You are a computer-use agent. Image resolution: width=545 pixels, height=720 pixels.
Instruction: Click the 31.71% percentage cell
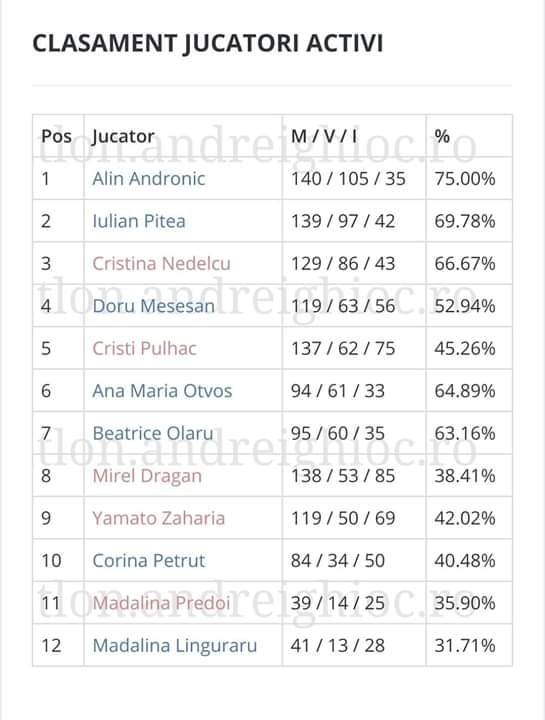tap(465, 646)
